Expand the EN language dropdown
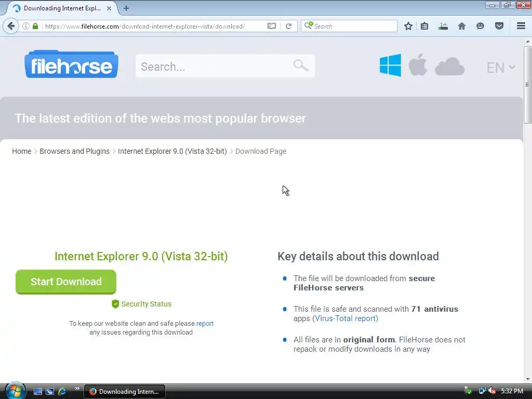The height and width of the screenshot is (399, 532). pyautogui.click(x=501, y=68)
